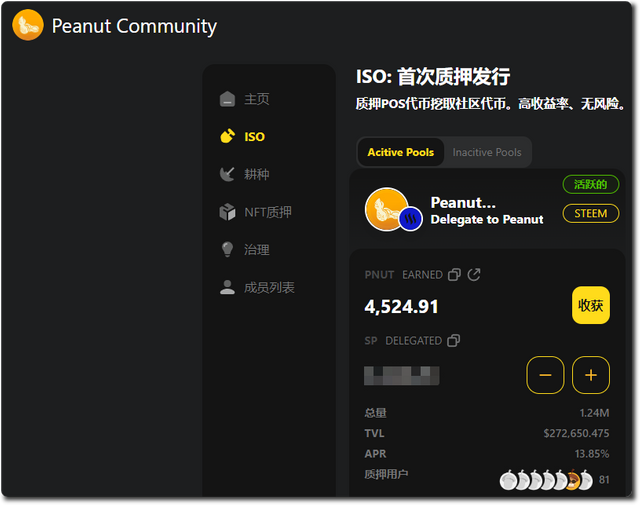The height and width of the screenshot is (505, 640).
Task: Click the Peanut Community title text
Action: 134,27
